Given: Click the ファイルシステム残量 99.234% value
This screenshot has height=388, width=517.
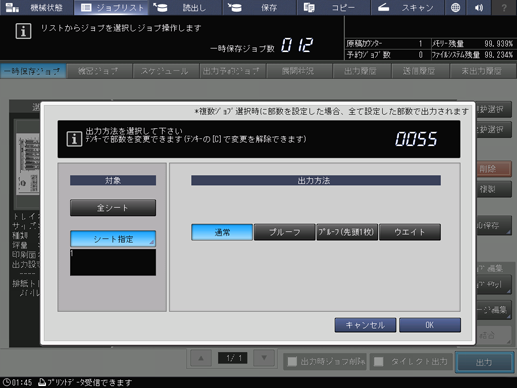Looking at the screenshot, I should click(499, 55).
